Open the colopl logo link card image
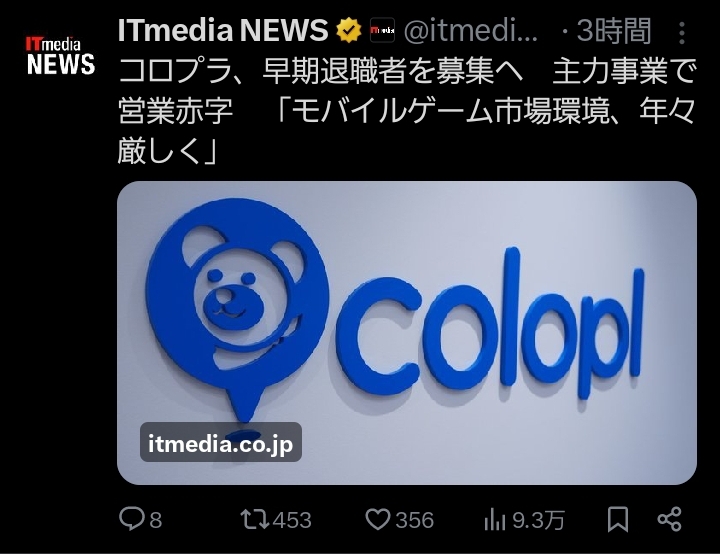720x554 pixels. [x=407, y=333]
